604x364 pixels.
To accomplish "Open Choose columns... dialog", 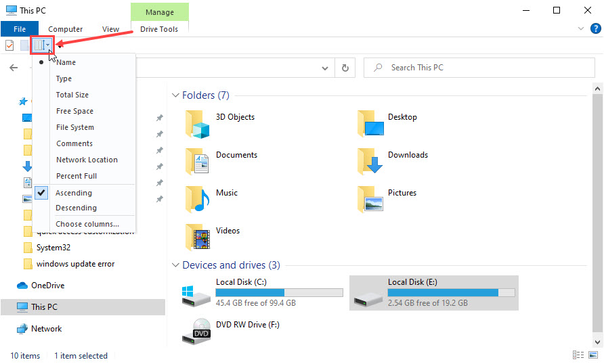I will [85, 224].
